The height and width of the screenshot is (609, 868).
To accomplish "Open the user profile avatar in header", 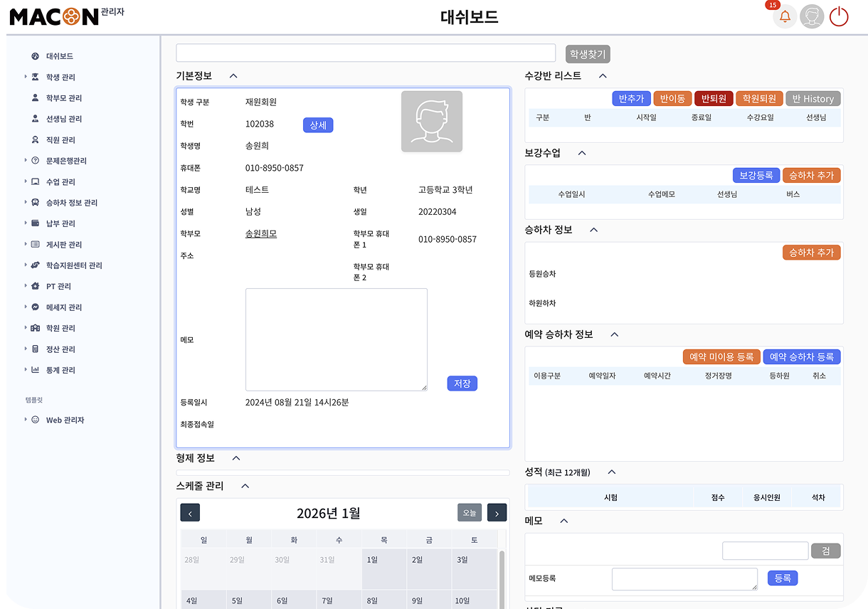I will (812, 17).
